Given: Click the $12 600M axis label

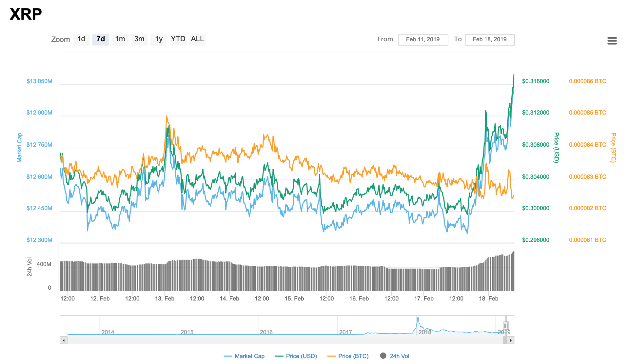Looking at the screenshot, I should (x=39, y=177).
